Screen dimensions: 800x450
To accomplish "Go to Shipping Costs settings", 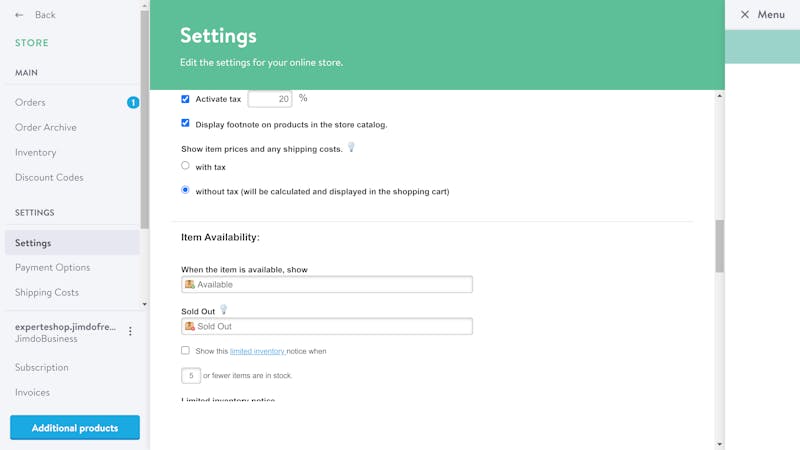I will [47, 293].
